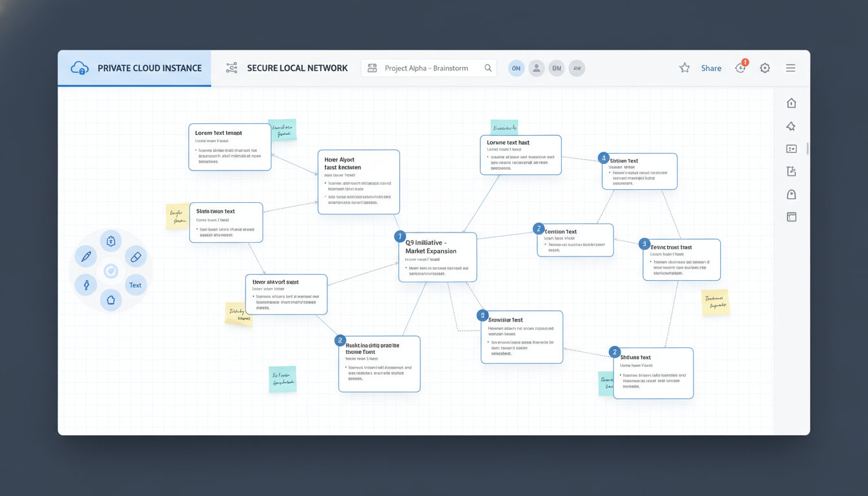Click the lock icon in the right sidebar

pos(791,194)
